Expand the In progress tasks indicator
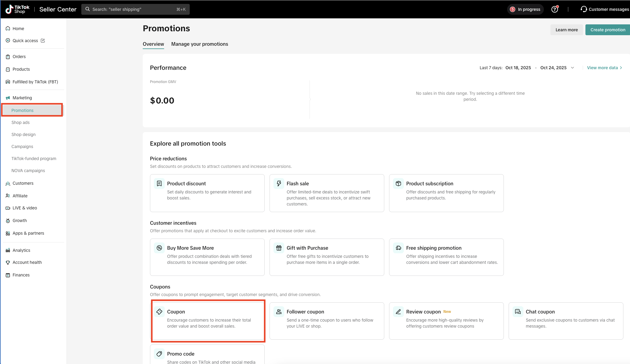The width and height of the screenshot is (630, 364). coord(525,9)
